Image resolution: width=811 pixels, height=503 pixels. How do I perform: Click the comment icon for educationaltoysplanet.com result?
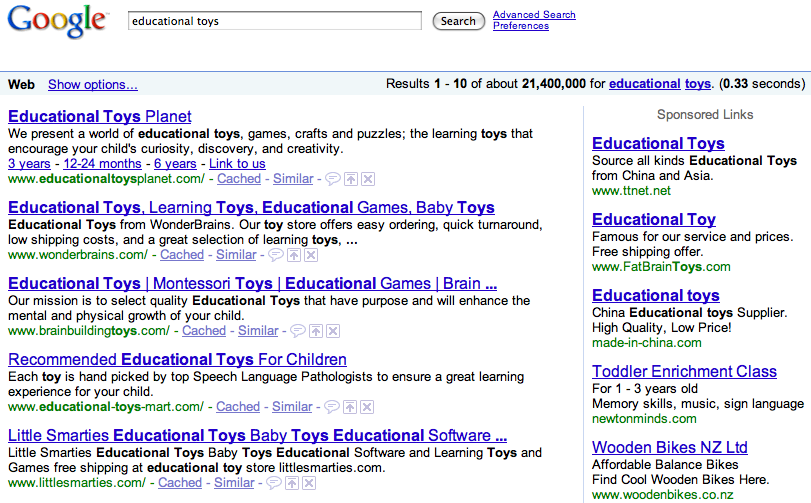333,179
